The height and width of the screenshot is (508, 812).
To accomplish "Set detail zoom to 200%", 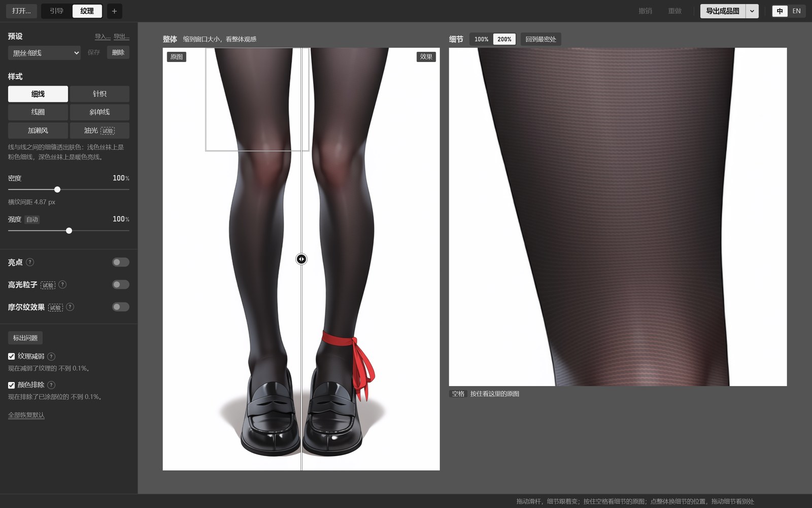I will (504, 39).
